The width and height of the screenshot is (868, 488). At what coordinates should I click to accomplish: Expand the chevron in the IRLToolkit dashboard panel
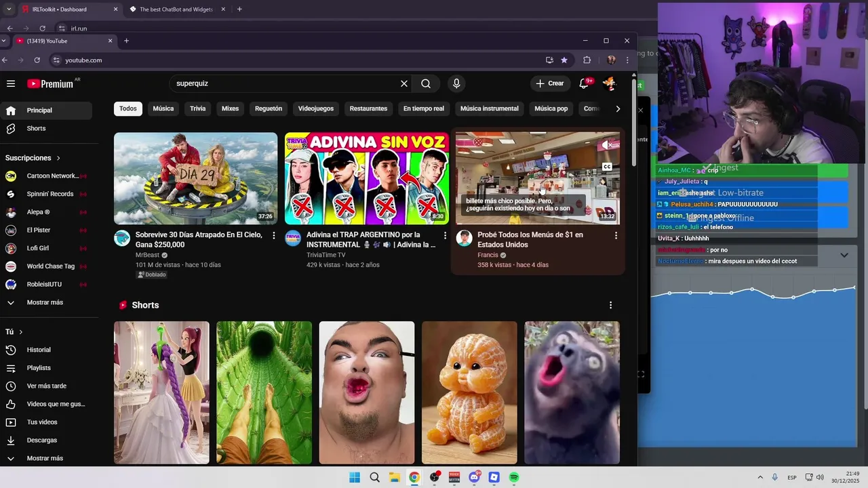[844, 256]
